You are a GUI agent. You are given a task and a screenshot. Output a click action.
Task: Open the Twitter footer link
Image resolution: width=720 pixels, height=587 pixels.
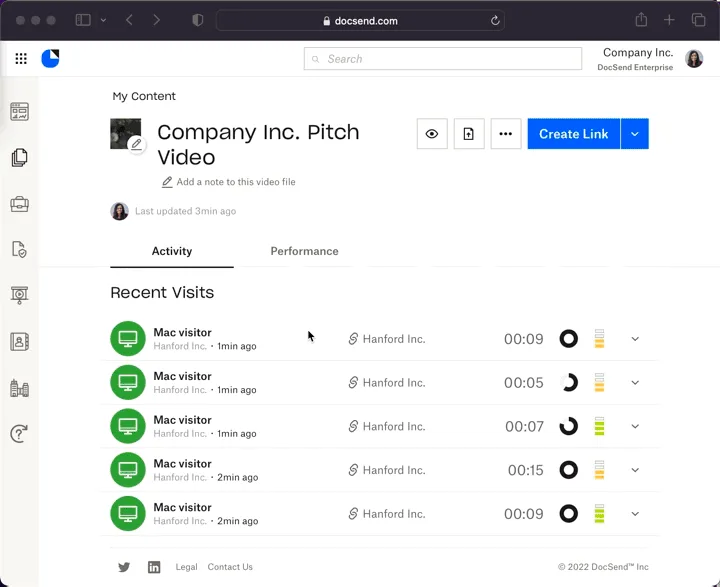[x=124, y=567]
